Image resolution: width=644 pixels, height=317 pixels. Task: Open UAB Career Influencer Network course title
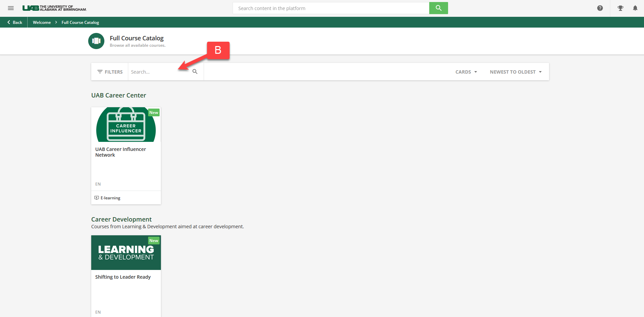(x=121, y=152)
